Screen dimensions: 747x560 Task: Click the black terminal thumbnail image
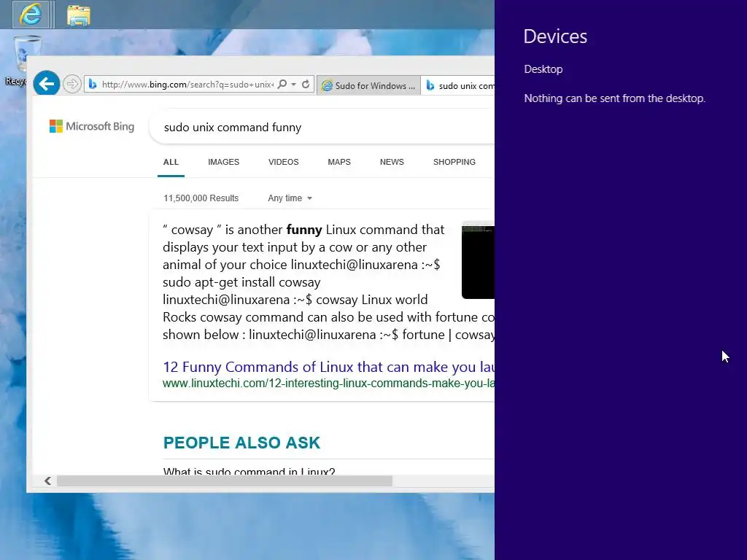tap(479, 260)
